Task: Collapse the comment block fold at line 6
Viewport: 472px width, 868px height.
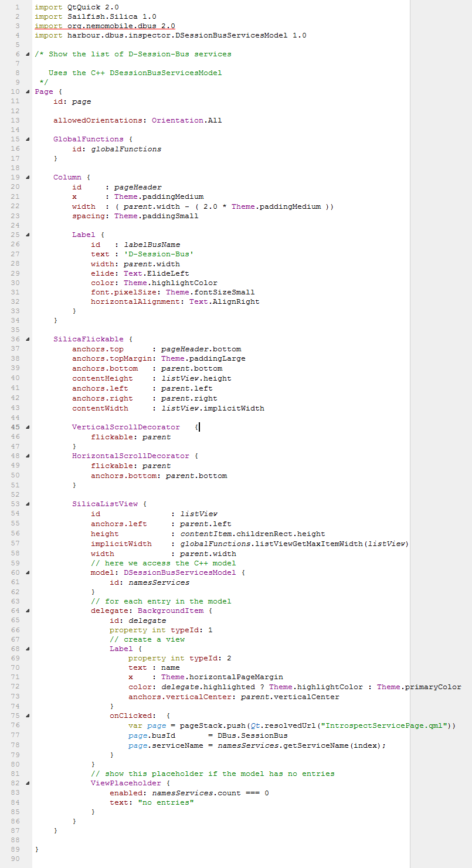Action: click(x=28, y=54)
